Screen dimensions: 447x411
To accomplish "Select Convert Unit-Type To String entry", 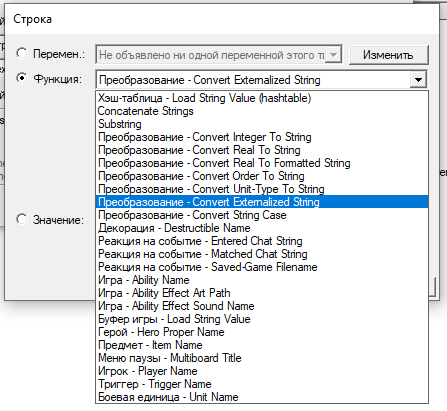I will 262,189.
